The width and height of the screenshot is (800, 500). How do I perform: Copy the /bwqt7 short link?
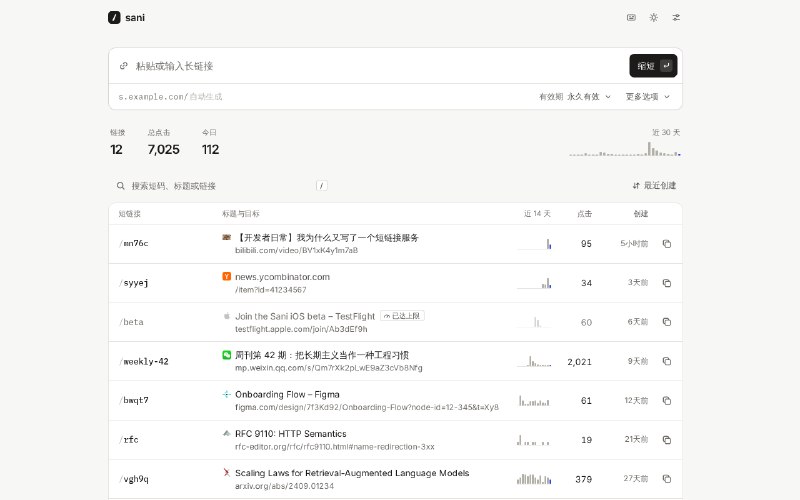point(667,401)
